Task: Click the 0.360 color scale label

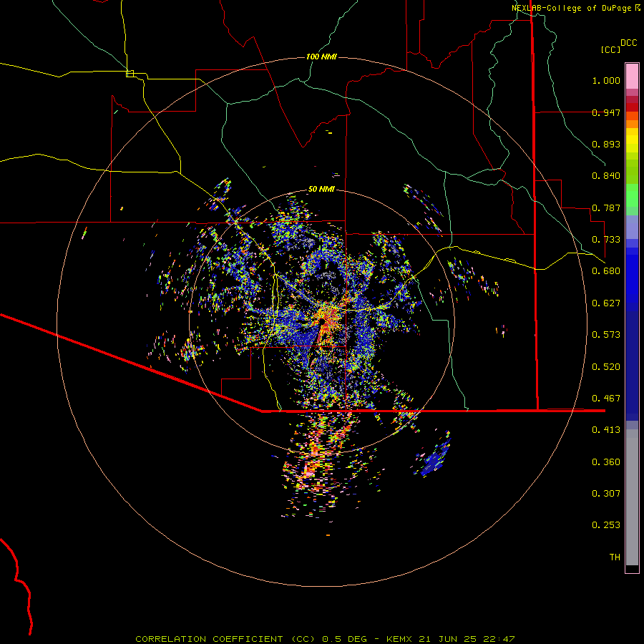Action: tap(606, 462)
